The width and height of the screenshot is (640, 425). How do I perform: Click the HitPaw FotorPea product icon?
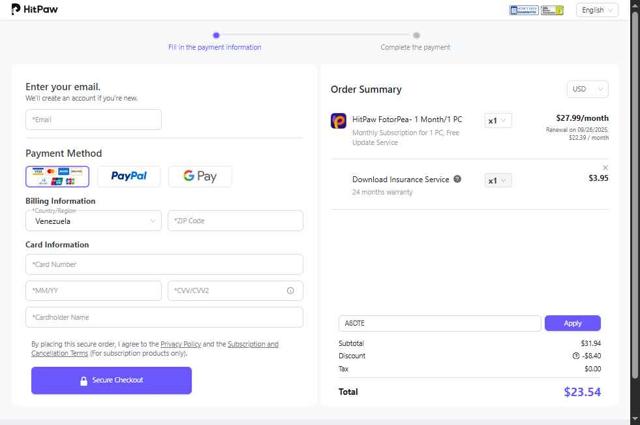[338, 121]
